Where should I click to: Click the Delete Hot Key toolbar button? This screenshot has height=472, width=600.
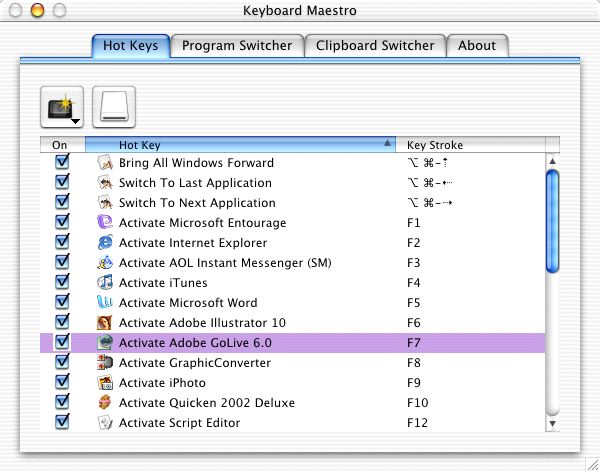pos(114,107)
